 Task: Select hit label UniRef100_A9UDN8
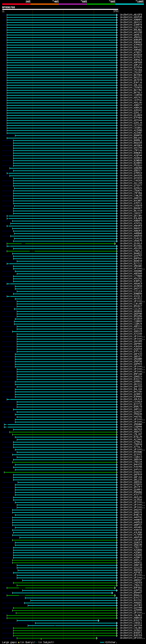coord(131,271)
